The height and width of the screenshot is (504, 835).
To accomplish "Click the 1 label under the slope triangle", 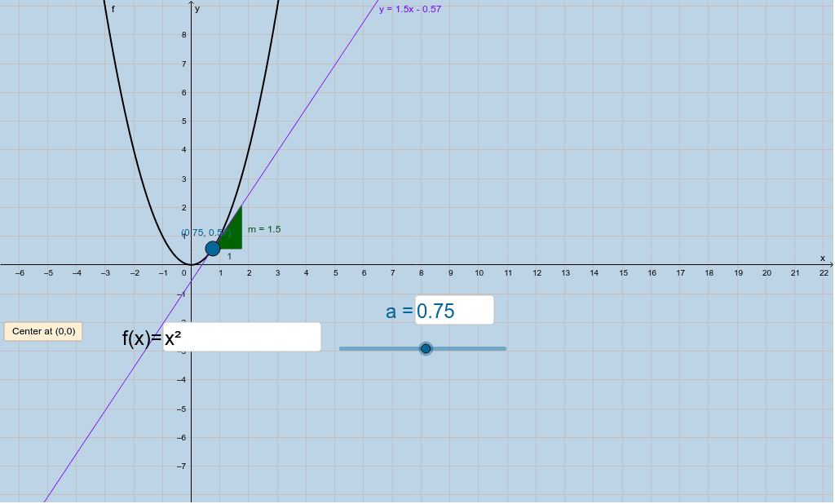I will tap(229, 256).
